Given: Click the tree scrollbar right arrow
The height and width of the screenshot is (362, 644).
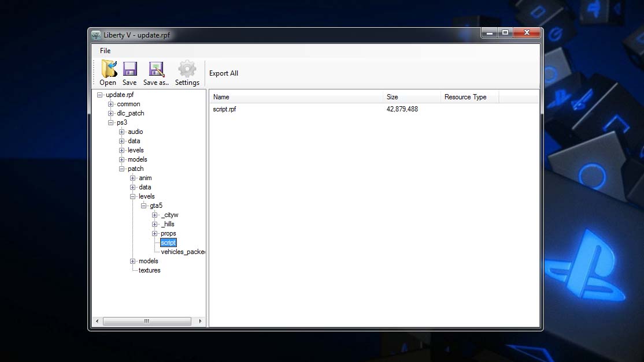Looking at the screenshot, I should click(x=200, y=321).
